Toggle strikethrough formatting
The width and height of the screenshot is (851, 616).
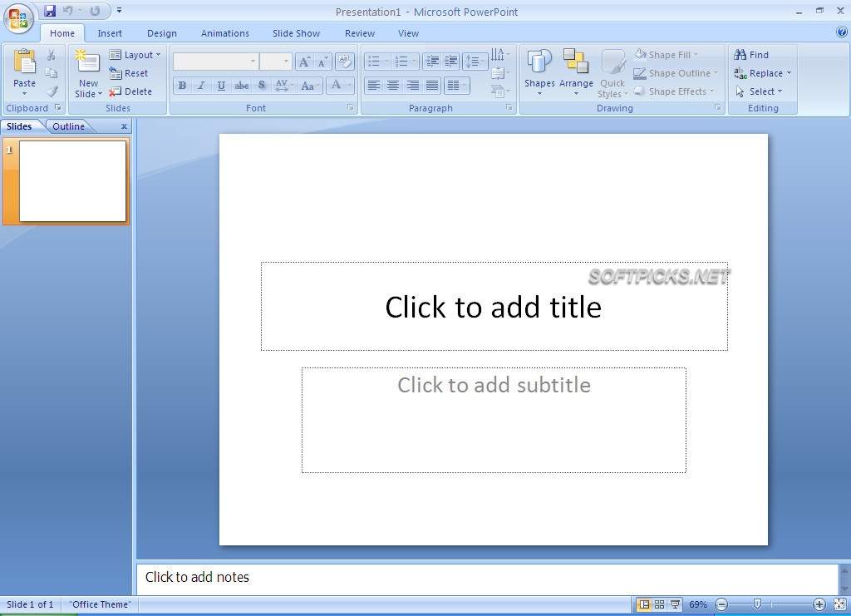(242, 85)
